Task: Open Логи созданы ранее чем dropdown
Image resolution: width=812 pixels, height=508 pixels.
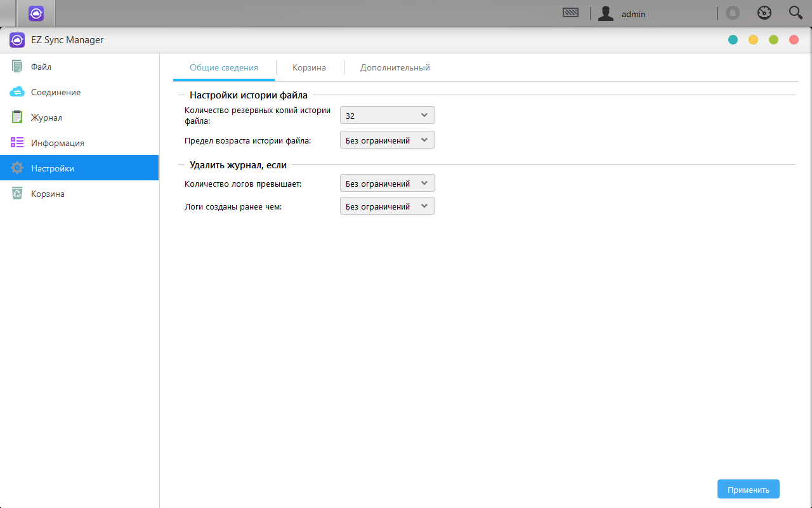Action: point(388,206)
